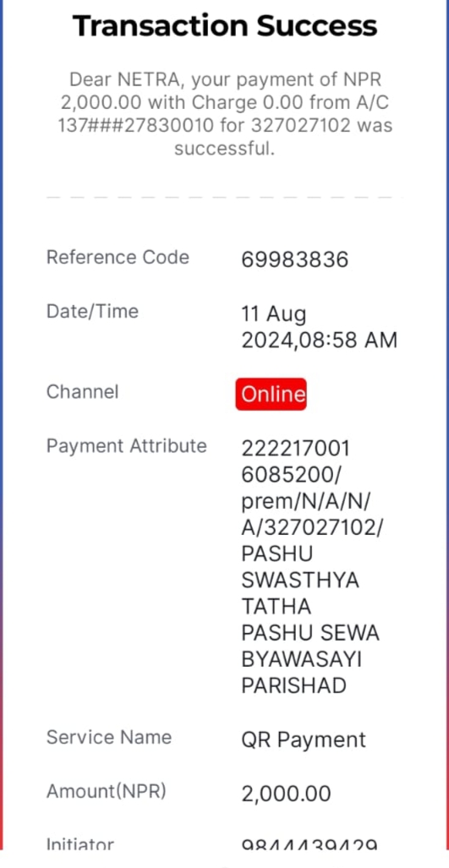Select the 2,000.00 amount value
Image resolution: width=449 pixels, height=868 pixels.
coord(287,794)
